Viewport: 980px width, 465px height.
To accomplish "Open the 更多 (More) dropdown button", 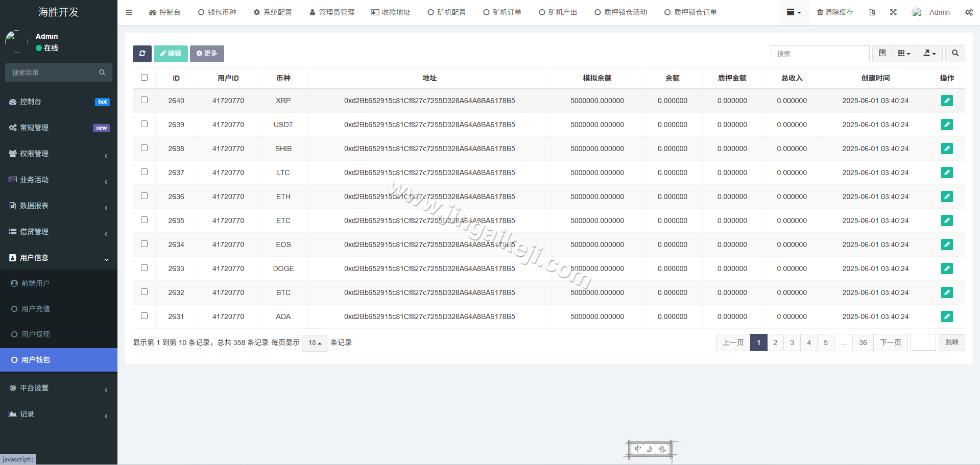I will pyautogui.click(x=207, y=54).
